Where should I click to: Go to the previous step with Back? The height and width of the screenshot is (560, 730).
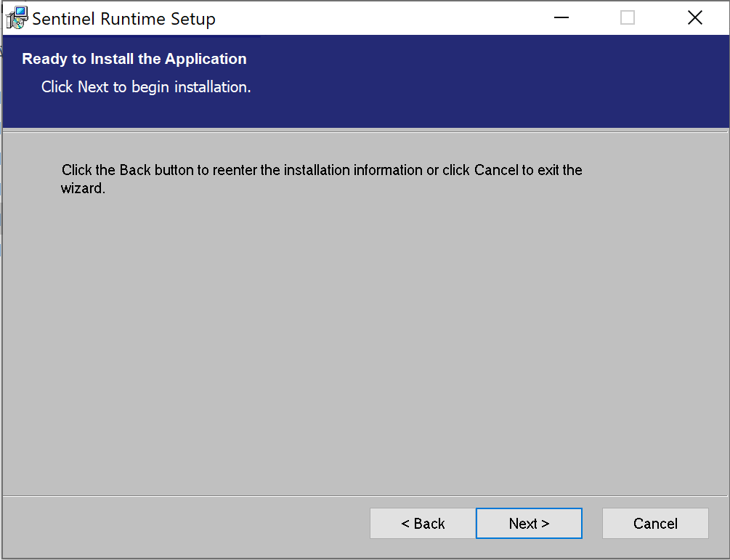(423, 524)
